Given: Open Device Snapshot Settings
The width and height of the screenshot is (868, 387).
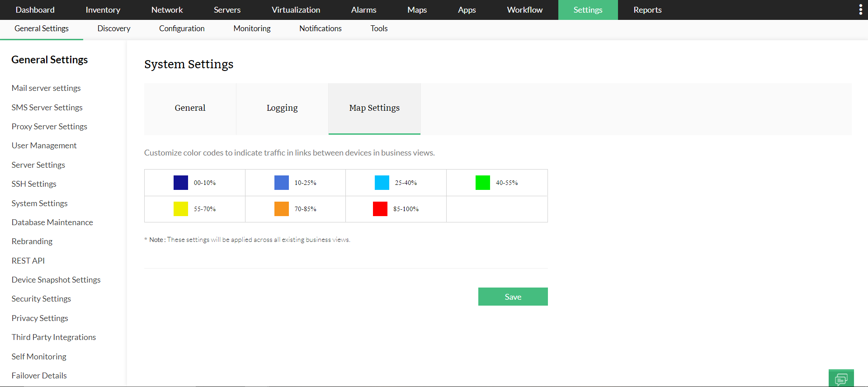Looking at the screenshot, I should [x=56, y=280].
